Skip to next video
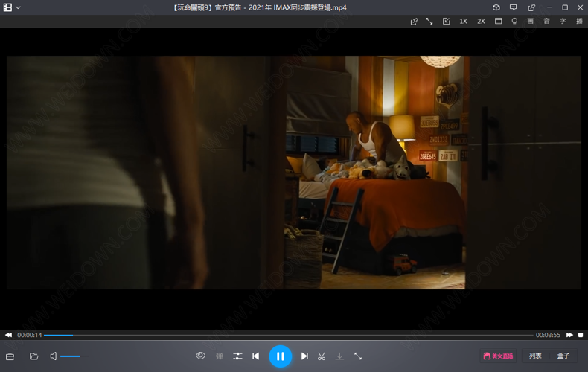The width and height of the screenshot is (588, 372). (304, 356)
